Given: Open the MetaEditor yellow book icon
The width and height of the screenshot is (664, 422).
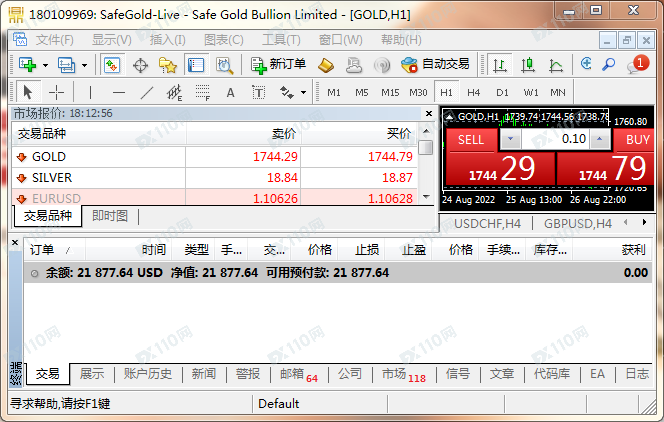Looking at the screenshot, I should 326,65.
